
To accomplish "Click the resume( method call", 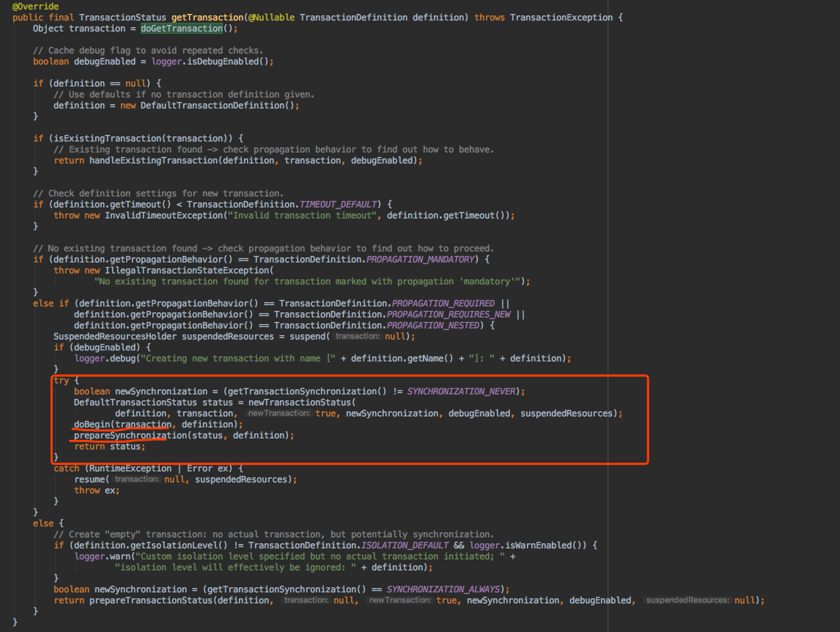I will 92,479.
